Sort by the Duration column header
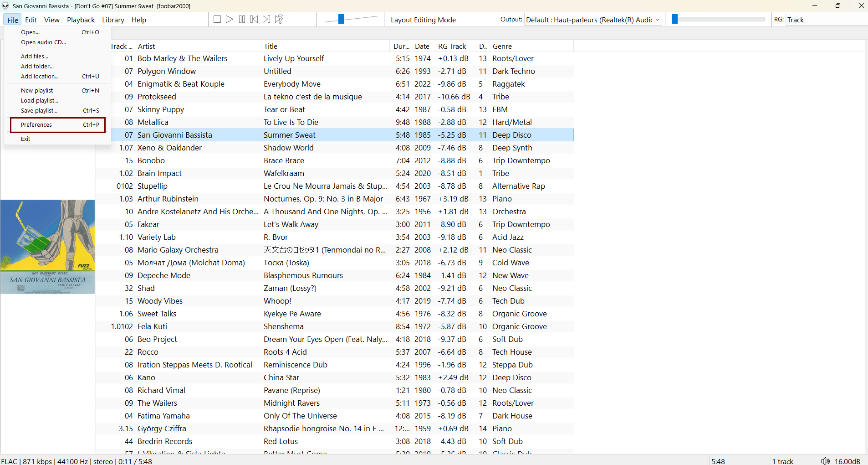 [x=401, y=46]
